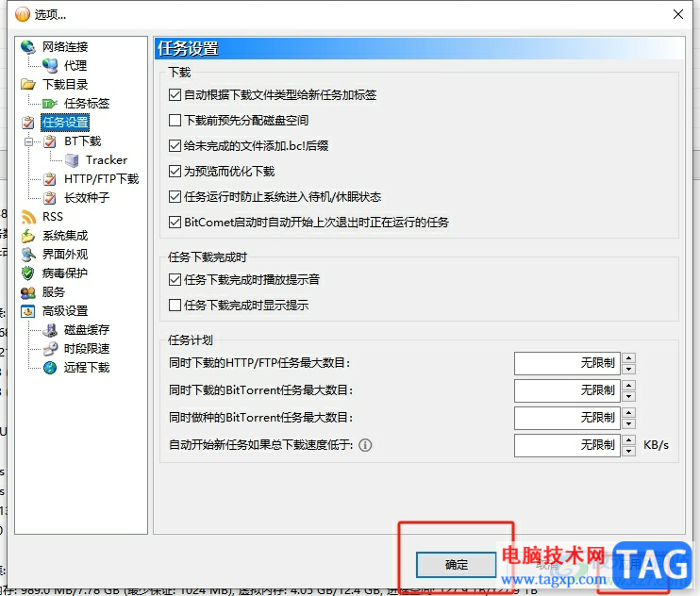700x596 pixels.
Task: Select 远程下载 in the tree
Action: (87, 368)
